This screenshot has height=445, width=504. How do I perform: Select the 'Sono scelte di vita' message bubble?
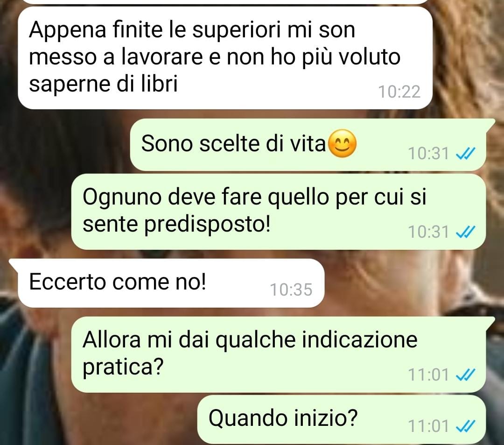tap(308, 145)
